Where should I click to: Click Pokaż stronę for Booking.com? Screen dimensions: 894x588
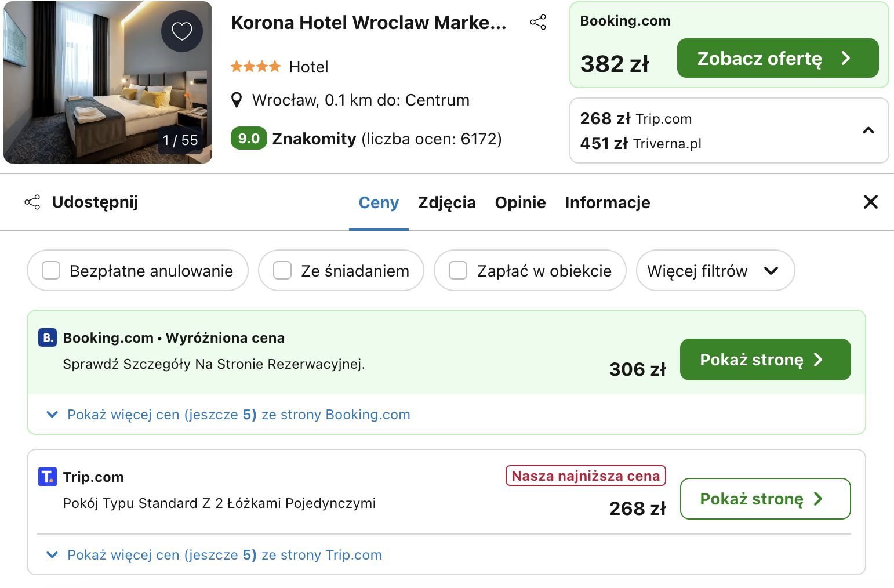point(765,360)
